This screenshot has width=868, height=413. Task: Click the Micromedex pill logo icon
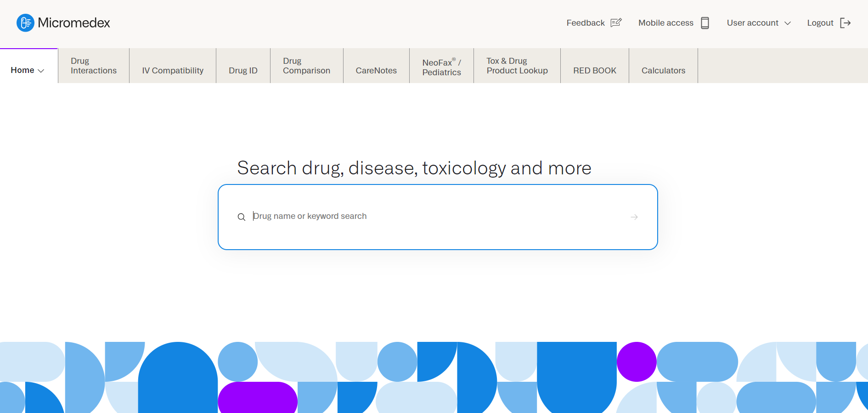point(25,23)
